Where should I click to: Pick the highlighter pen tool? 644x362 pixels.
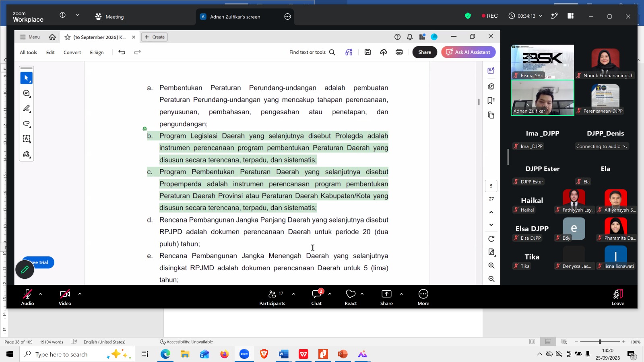click(27, 109)
